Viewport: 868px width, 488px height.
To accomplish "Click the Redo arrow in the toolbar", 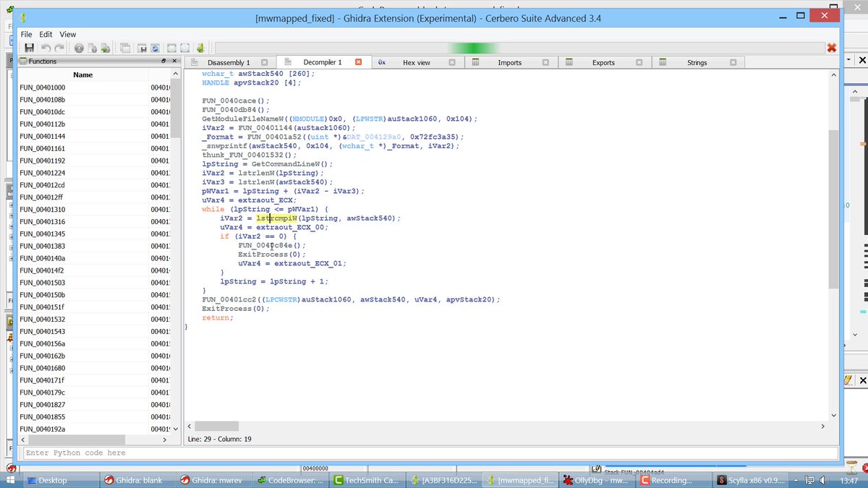I will click(59, 48).
